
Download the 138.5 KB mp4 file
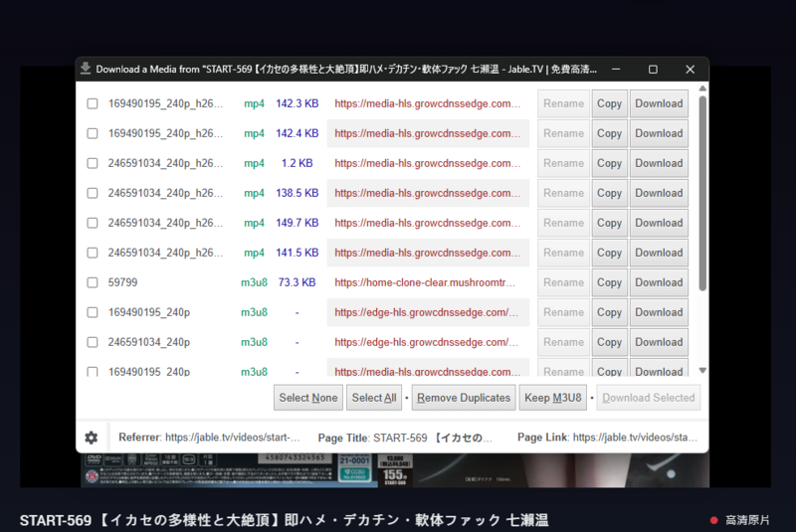point(659,193)
